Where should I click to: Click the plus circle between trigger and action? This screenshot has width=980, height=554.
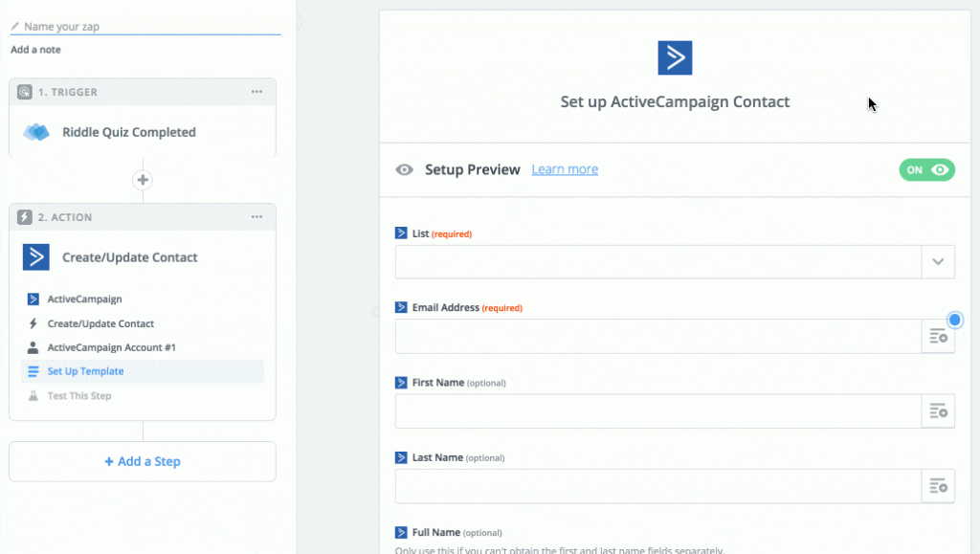point(143,180)
